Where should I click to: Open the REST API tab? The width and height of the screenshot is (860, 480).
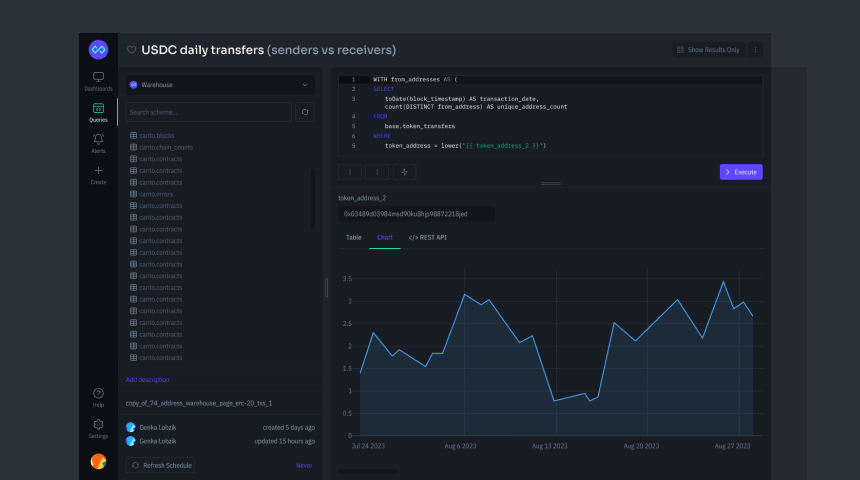click(428, 238)
